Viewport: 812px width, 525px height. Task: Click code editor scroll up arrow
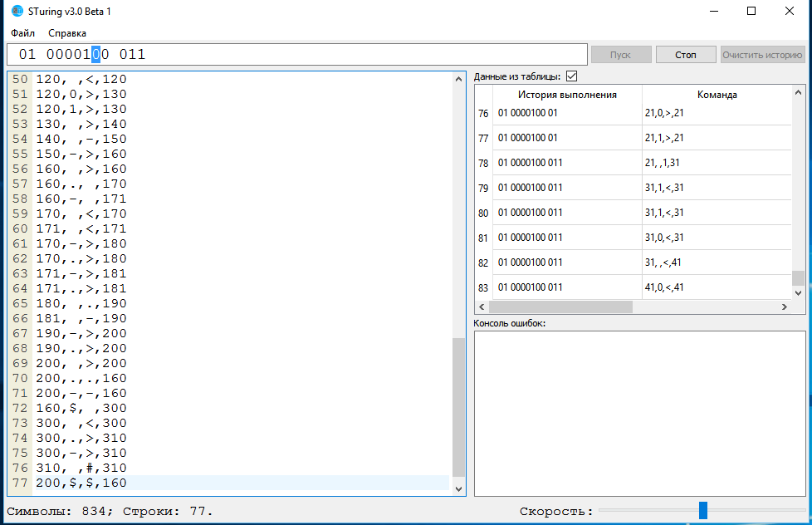[458, 79]
